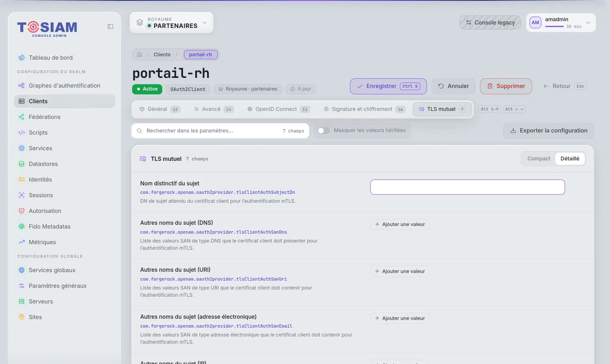
Task: Open Tableau de bord
Action: [64, 58]
